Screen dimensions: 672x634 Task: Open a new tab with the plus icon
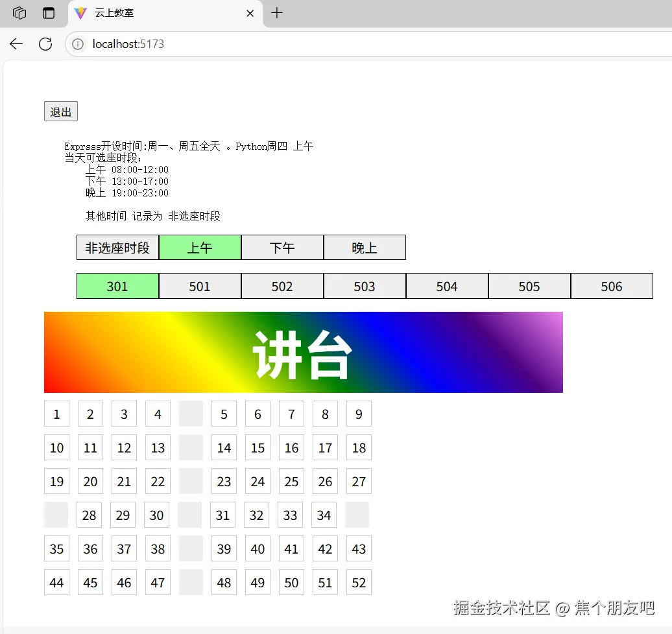(277, 13)
